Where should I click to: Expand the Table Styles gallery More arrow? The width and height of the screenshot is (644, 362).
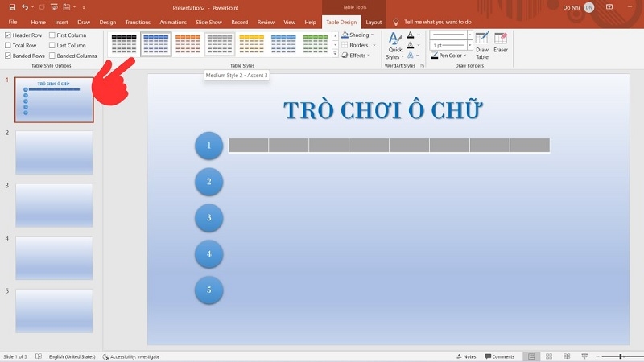coord(335,54)
